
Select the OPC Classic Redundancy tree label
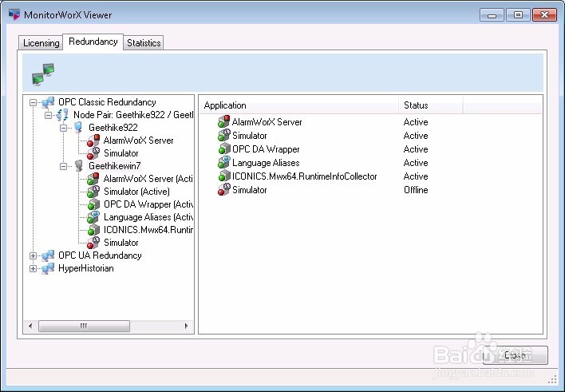pos(107,102)
